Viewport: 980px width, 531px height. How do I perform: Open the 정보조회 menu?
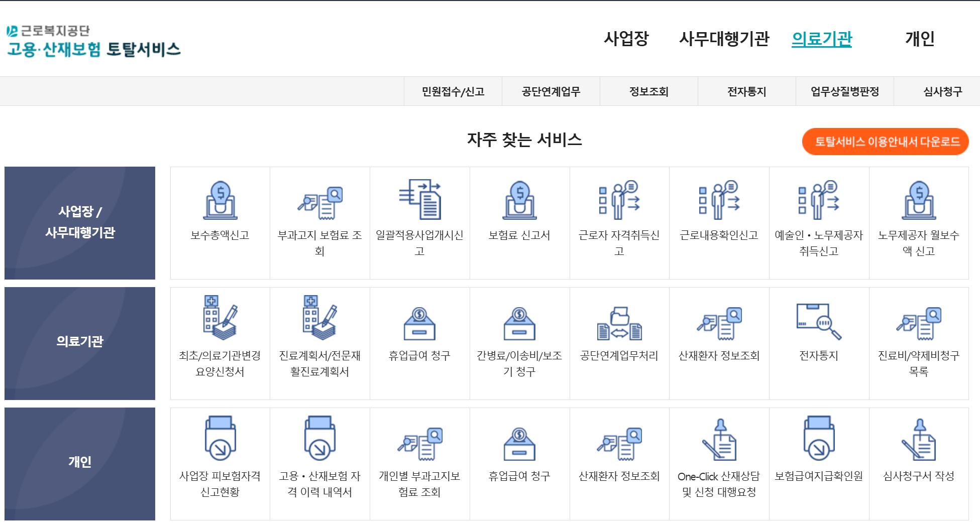pos(648,91)
